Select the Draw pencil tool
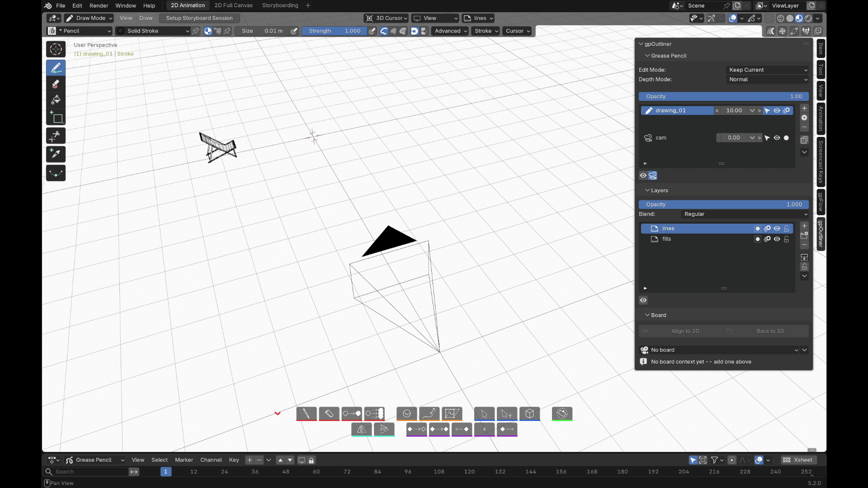Screen dimensions: 868x488 point(56,68)
